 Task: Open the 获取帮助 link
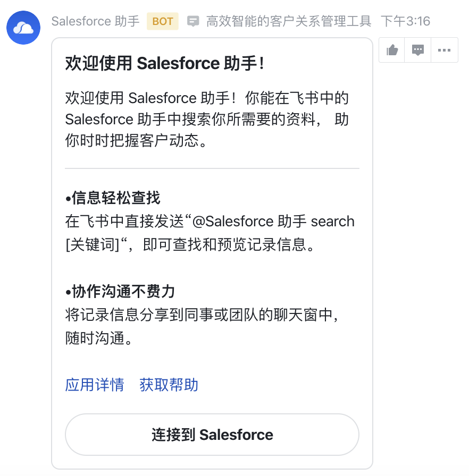point(169,385)
